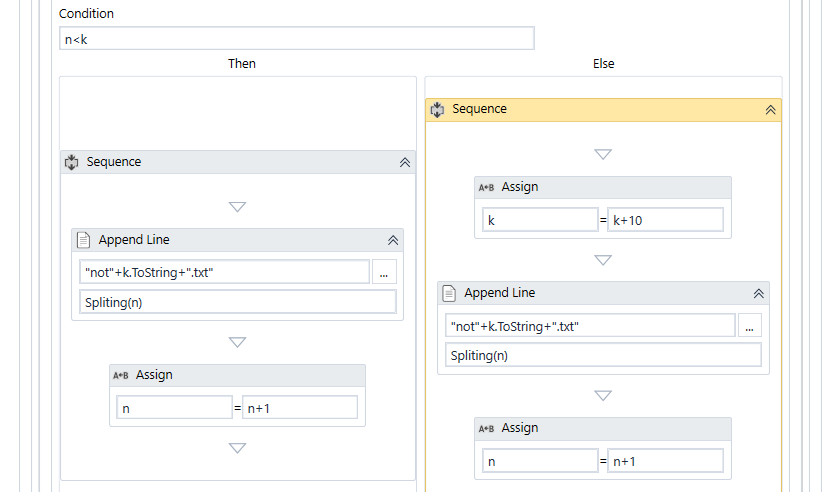831x492 pixels.
Task: Click the drop arrow above the Then Append Line
Action: pos(237,207)
